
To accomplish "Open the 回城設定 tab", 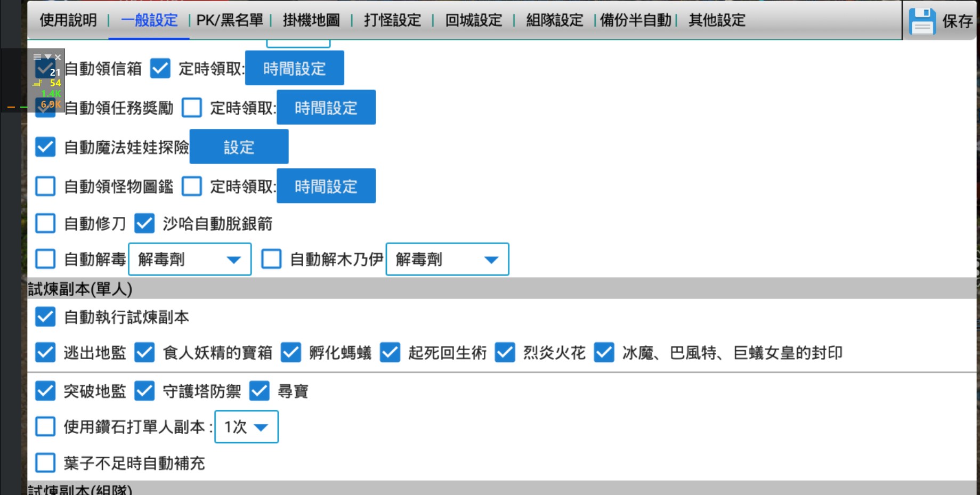I will point(474,20).
